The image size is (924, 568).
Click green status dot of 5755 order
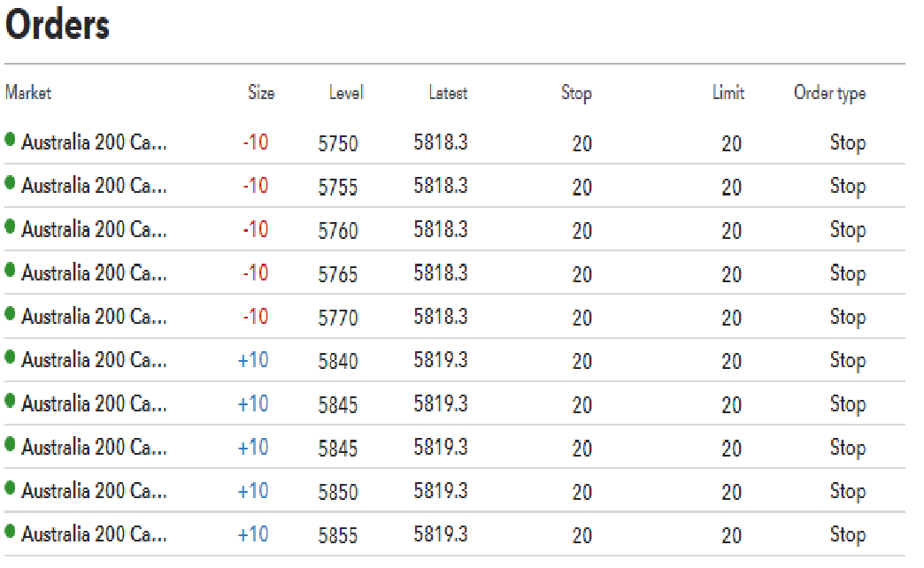[x=10, y=183]
